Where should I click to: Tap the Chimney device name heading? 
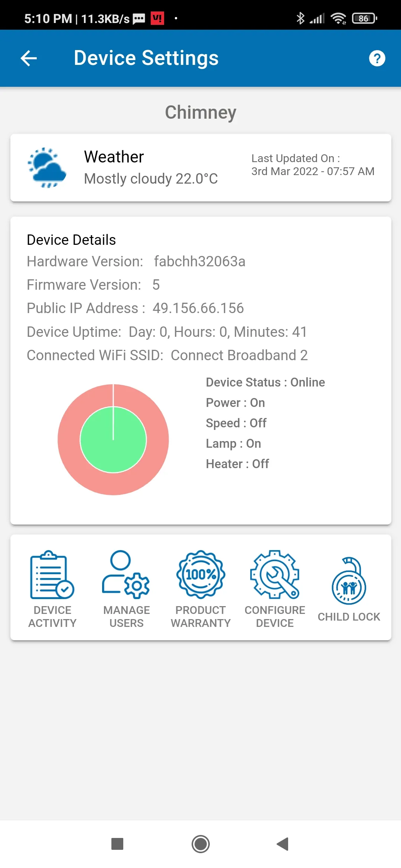pos(200,112)
